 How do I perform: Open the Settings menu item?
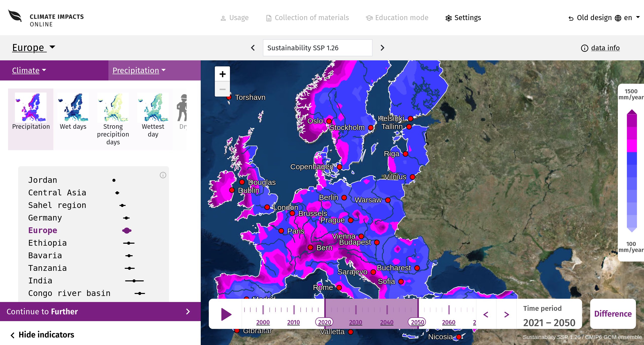(463, 18)
